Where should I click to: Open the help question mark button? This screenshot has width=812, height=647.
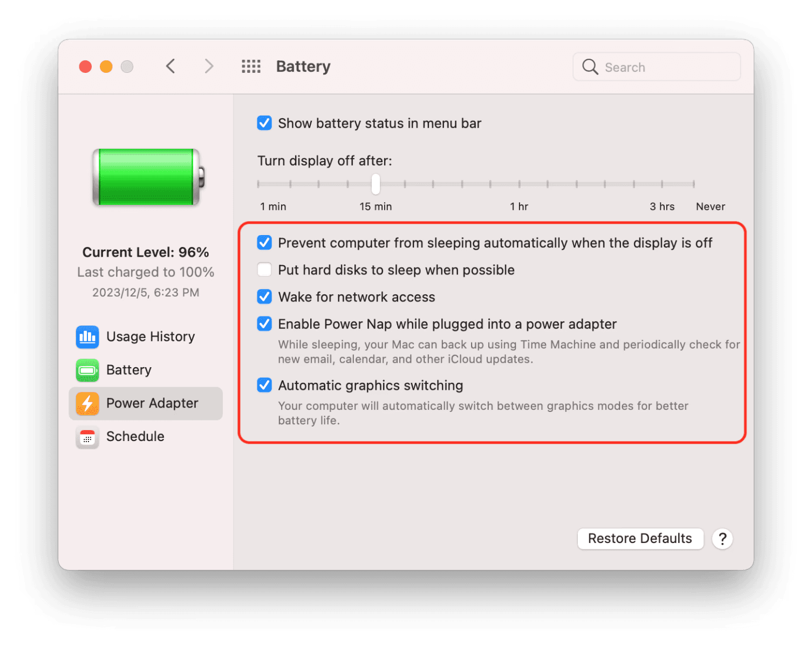722,539
